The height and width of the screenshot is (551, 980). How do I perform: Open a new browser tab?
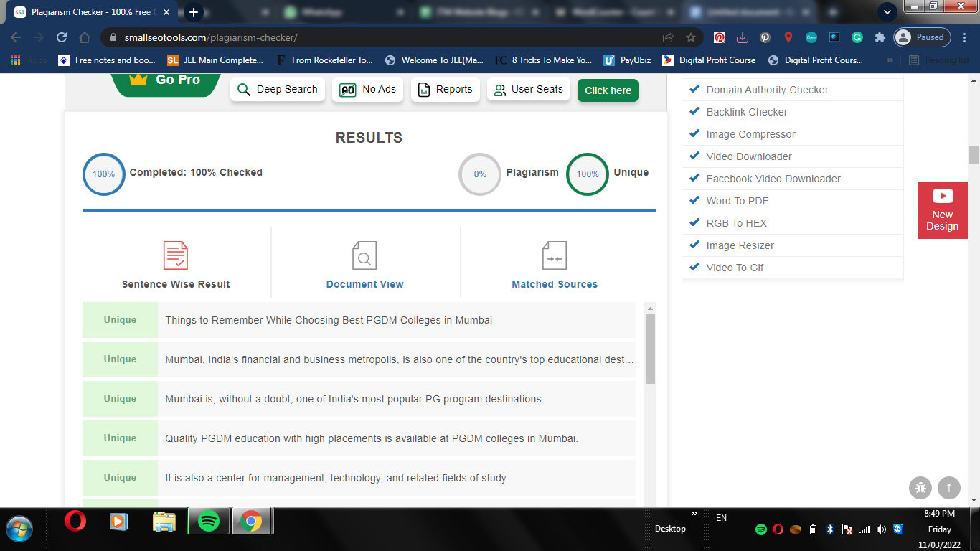pos(193,12)
